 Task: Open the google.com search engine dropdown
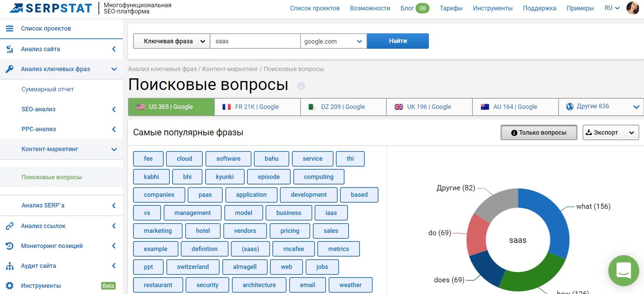pos(333,41)
